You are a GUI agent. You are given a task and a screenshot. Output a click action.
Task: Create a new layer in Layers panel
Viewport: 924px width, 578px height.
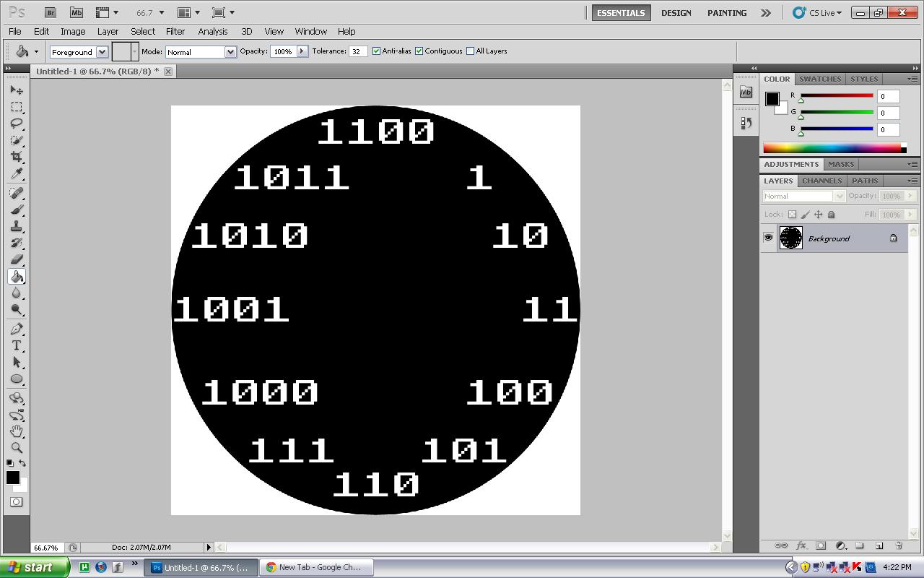[x=879, y=545]
